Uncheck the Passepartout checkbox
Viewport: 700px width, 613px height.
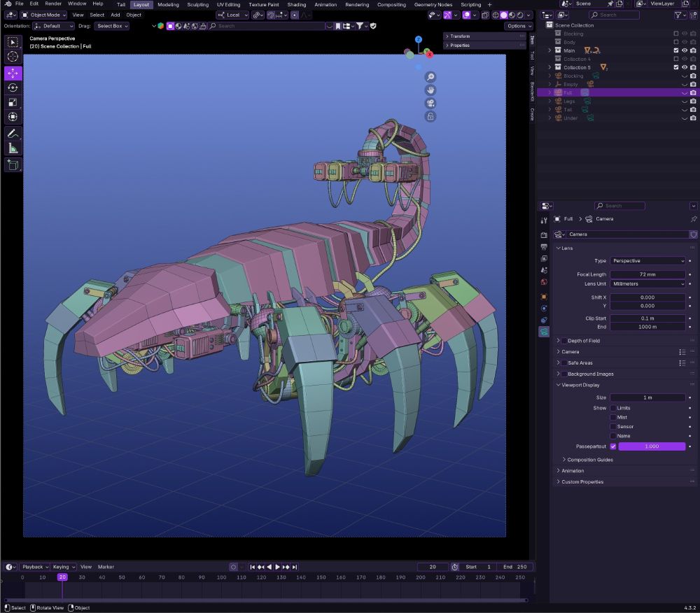pos(613,446)
